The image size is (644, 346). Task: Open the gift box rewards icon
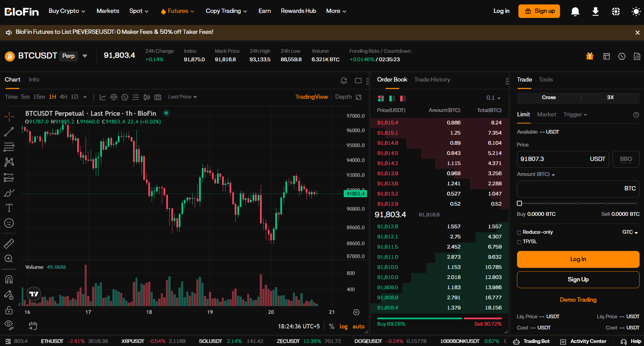coord(589,56)
